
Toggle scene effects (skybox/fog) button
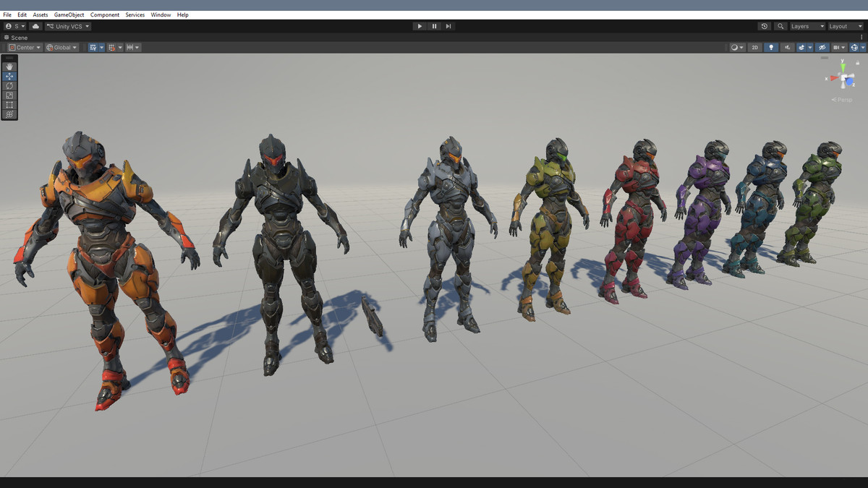pyautogui.click(x=801, y=48)
